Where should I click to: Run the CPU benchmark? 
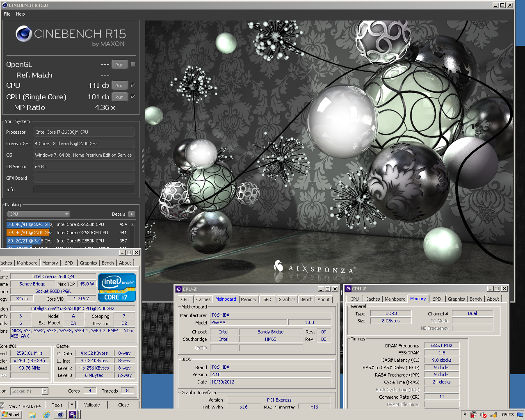119,86
